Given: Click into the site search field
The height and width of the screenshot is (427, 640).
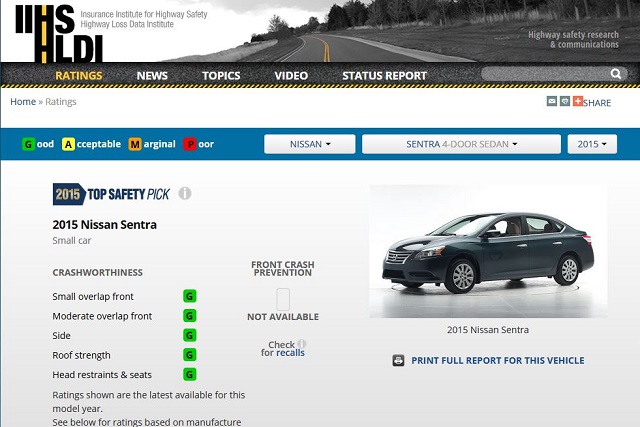Looking at the screenshot, I should (x=545, y=74).
